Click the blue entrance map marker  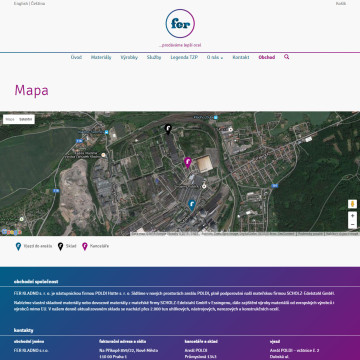[x=191, y=205]
